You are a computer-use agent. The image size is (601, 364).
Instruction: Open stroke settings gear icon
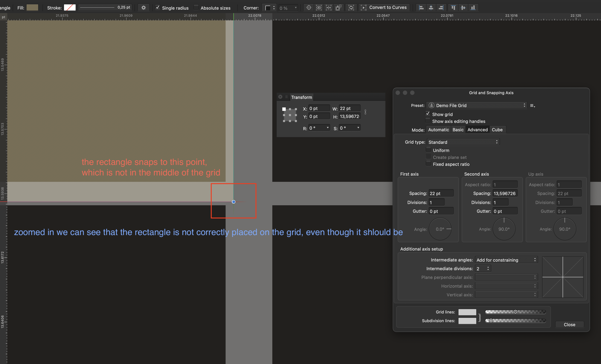click(x=143, y=8)
